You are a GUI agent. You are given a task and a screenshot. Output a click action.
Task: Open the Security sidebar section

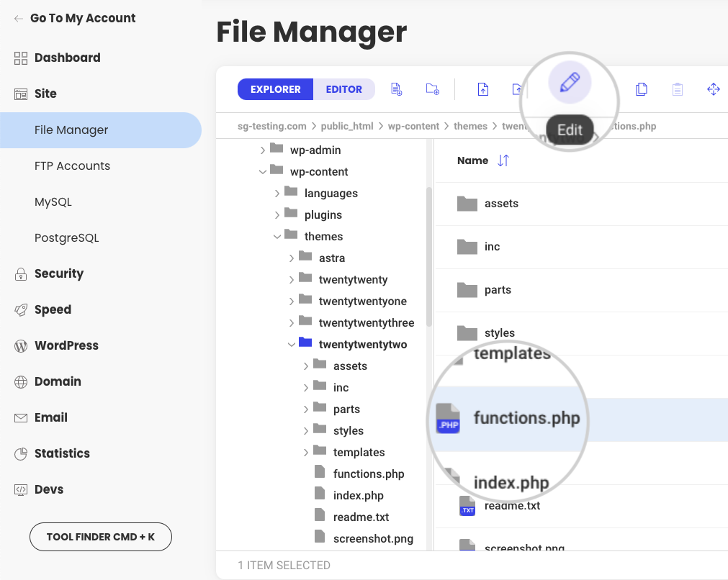click(x=49, y=273)
